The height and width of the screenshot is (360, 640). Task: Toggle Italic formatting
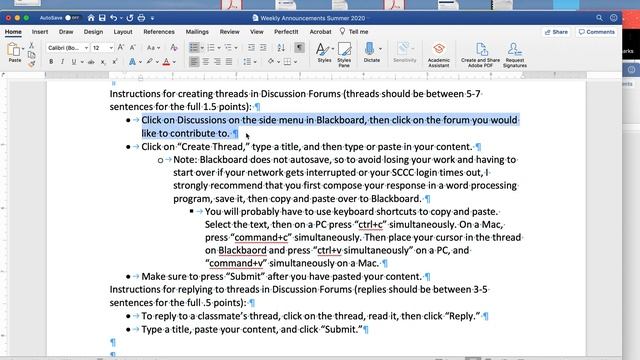point(62,62)
